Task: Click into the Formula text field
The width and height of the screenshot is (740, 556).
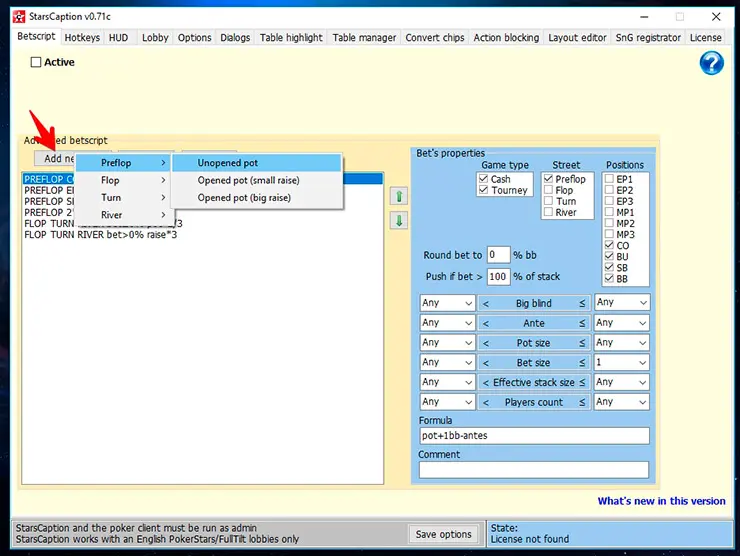Action: point(533,436)
